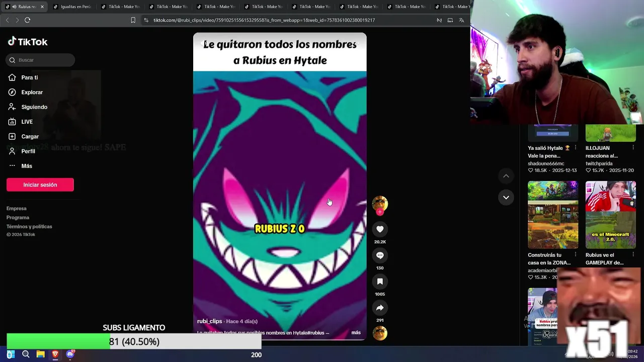The width and height of the screenshot is (644, 362).
Task: Close the Rubius browser tab
Action: 42,7
